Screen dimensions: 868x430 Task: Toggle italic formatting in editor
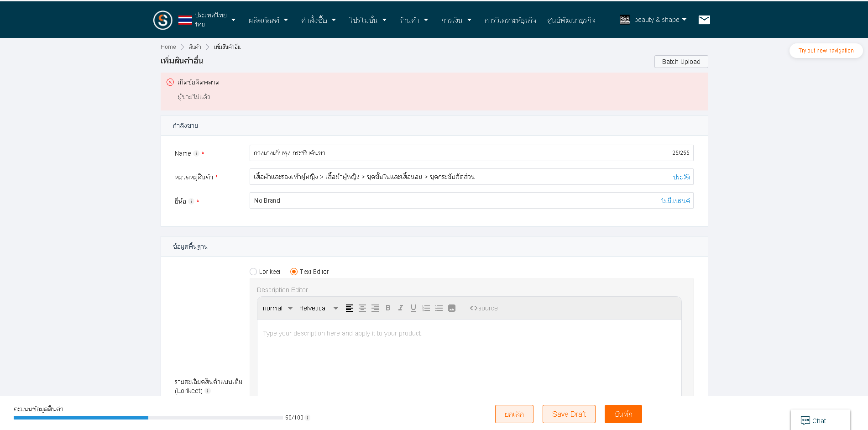[x=401, y=308]
